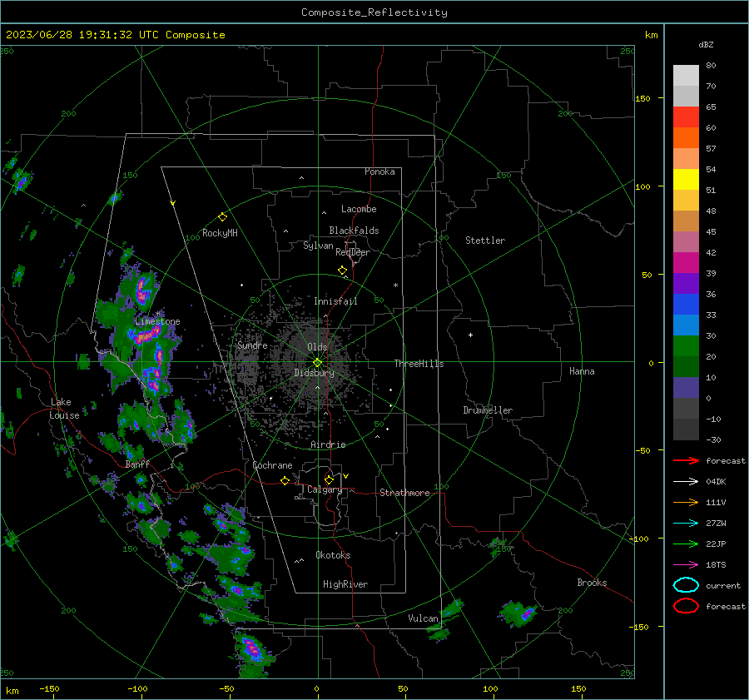Select the Okotoks label
Viewport: 749px width, 700px height.
click(333, 555)
